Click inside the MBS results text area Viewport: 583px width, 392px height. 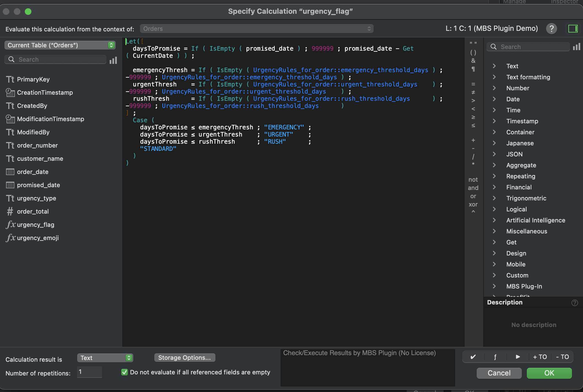368,368
